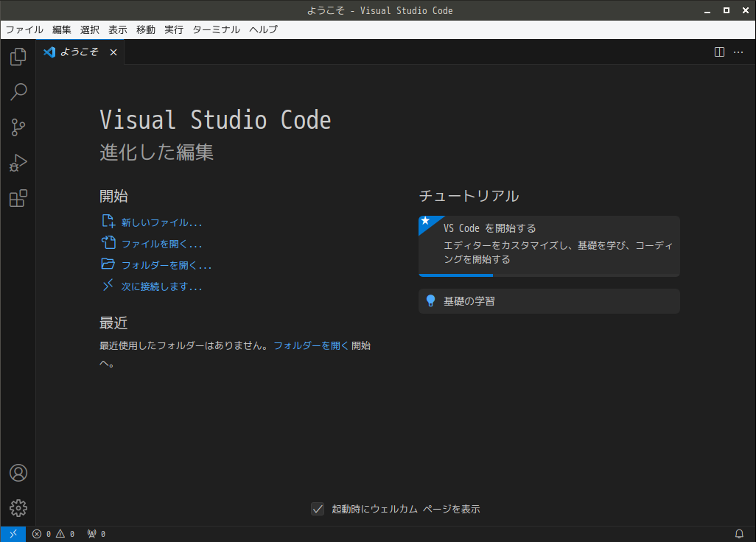The image size is (756, 542).
Task: Open the Source Control view icon
Action: pyautogui.click(x=18, y=127)
